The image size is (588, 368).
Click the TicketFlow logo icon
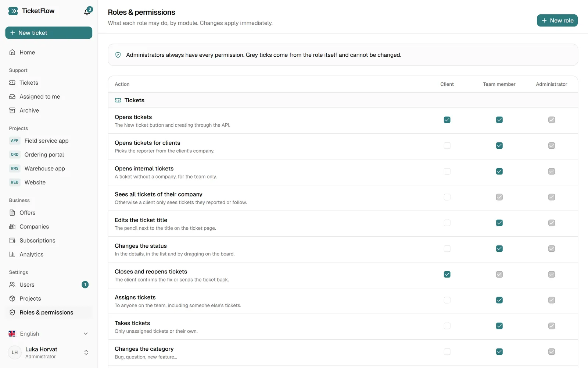[x=13, y=11]
